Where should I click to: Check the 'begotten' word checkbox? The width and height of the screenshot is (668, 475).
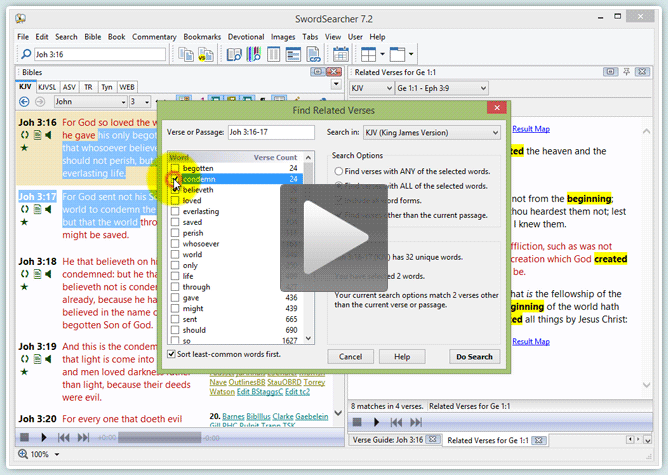[x=175, y=168]
